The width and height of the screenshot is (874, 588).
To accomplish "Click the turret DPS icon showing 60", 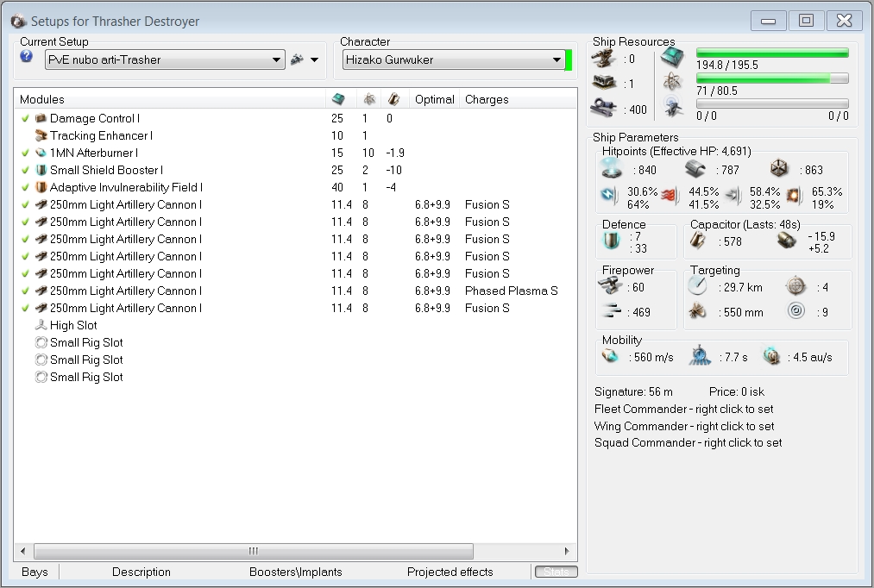I will click(x=610, y=286).
